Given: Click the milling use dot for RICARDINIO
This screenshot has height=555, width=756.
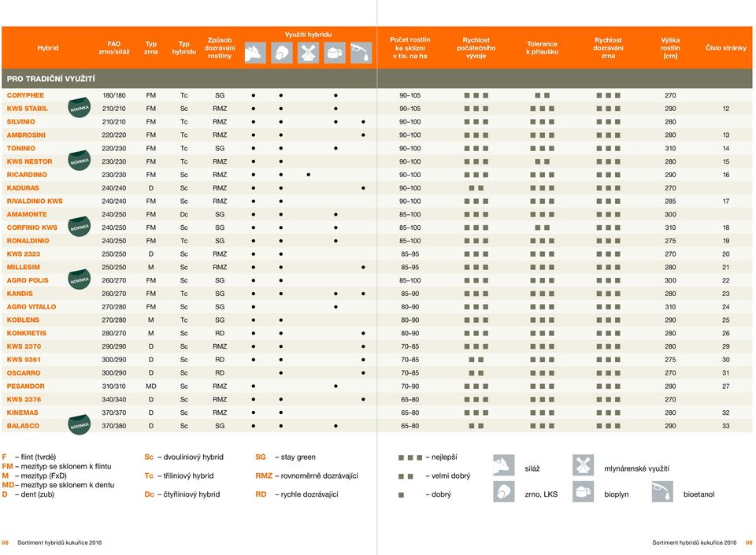Looking at the screenshot, I should click(x=308, y=175).
